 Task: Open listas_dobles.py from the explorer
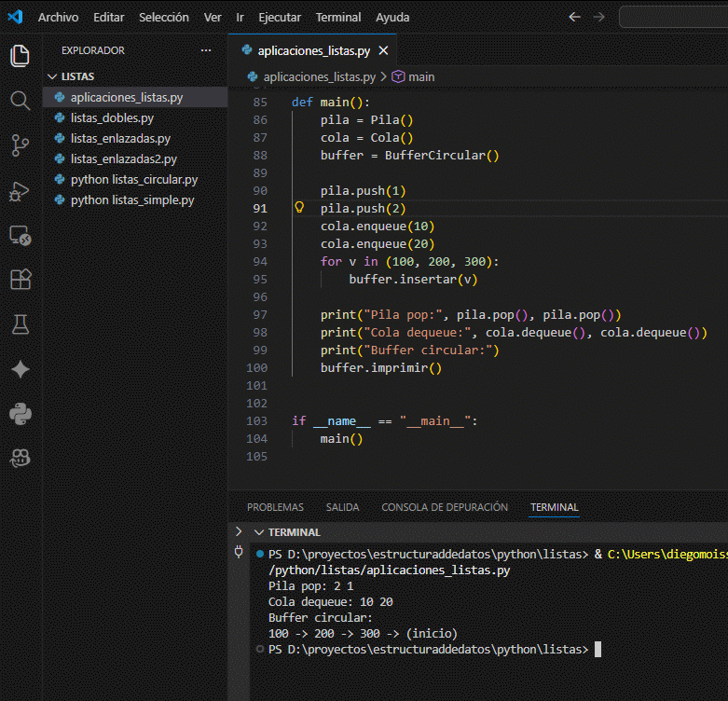pos(112,118)
